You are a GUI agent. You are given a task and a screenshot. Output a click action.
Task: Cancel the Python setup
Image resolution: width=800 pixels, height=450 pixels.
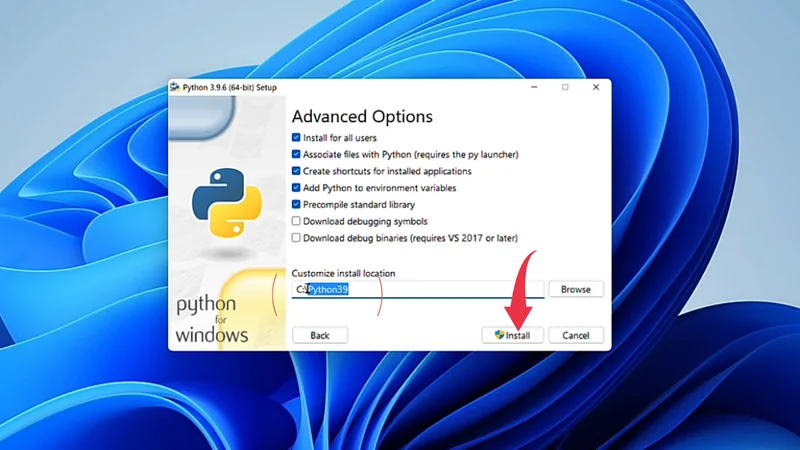click(x=576, y=335)
